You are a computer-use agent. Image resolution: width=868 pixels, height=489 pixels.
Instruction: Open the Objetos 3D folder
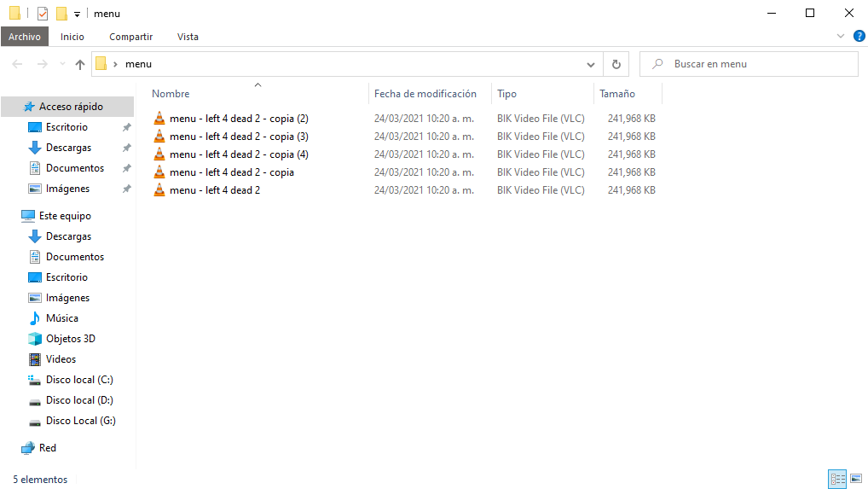[70, 338]
